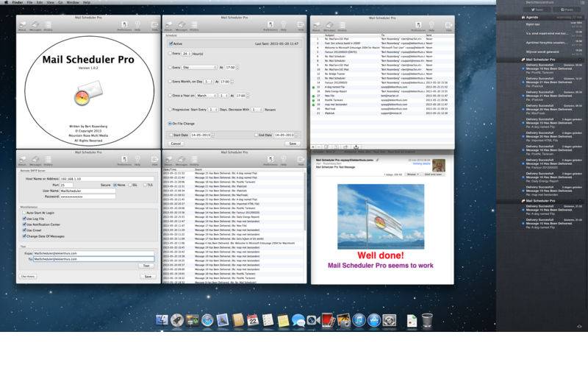This screenshot has height=368, width=588.
Task: Open the Progressive Start Every days popup
Action: click(213, 110)
